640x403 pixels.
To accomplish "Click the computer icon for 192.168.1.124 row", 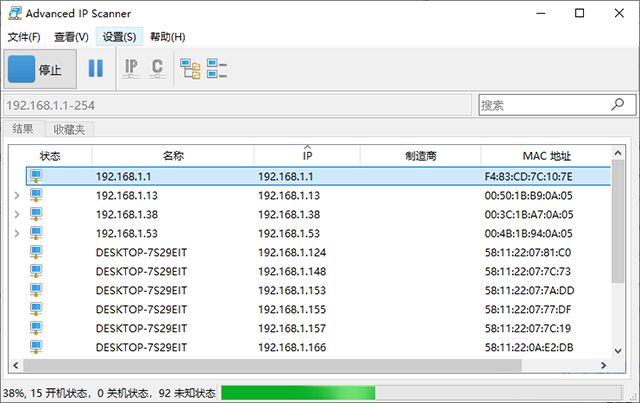I will click(37, 252).
